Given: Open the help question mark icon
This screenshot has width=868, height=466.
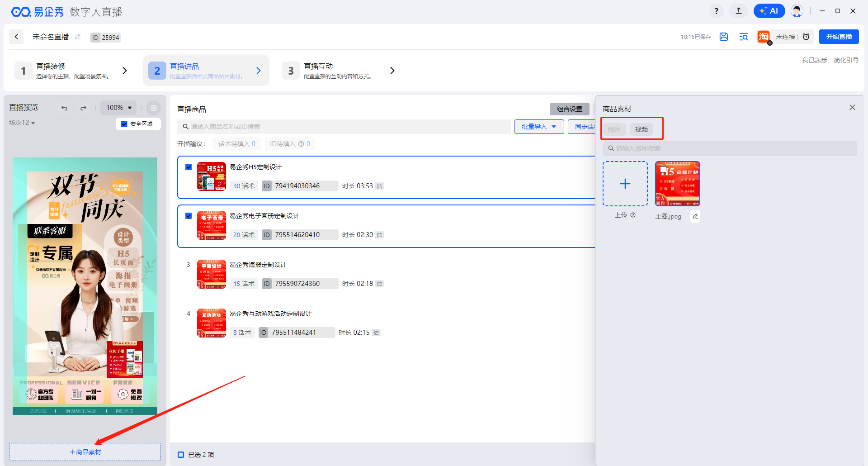Looking at the screenshot, I should (x=716, y=11).
